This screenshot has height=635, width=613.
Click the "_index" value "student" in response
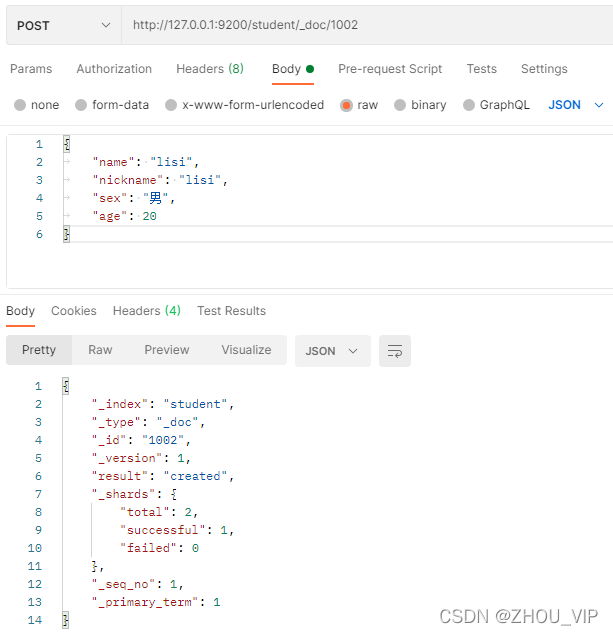tap(196, 404)
